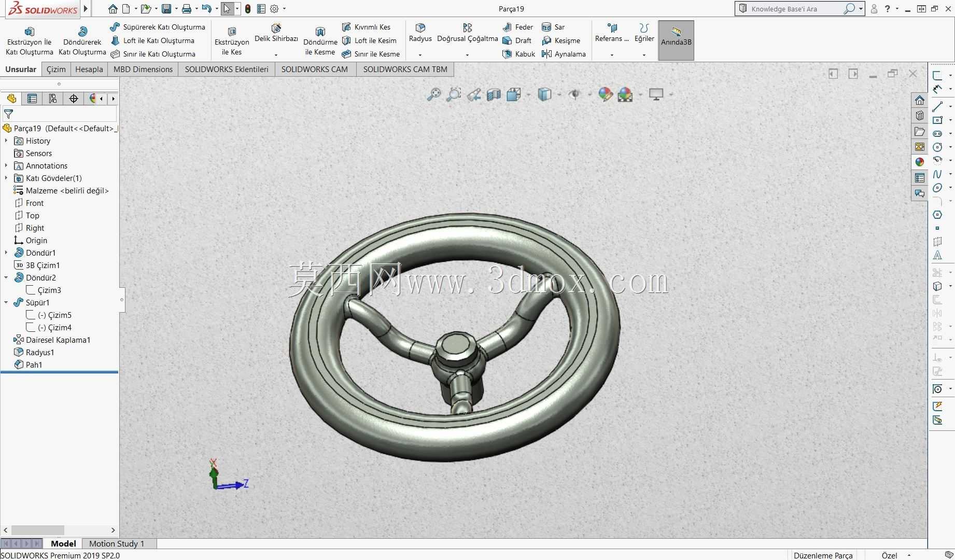Click the Feder rib tool
955x560 pixels.
[x=518, y=27]
